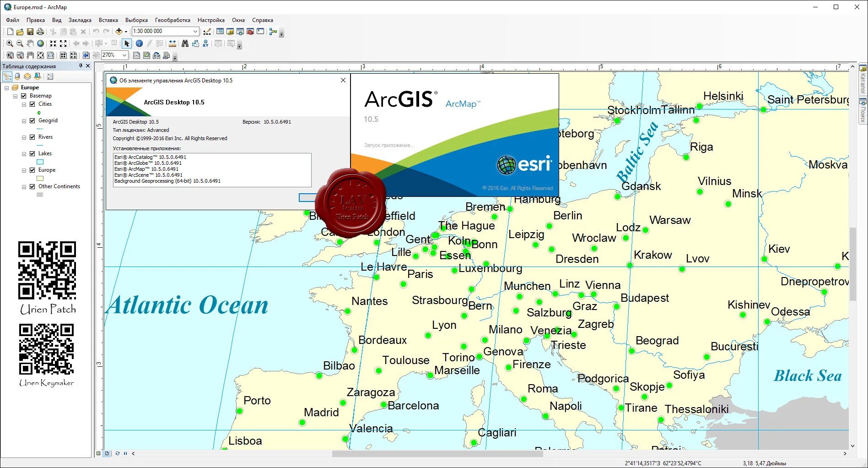Click the horizontal scrollbar under the map
This screenshot has height=468, width=868.
(437, 454)
